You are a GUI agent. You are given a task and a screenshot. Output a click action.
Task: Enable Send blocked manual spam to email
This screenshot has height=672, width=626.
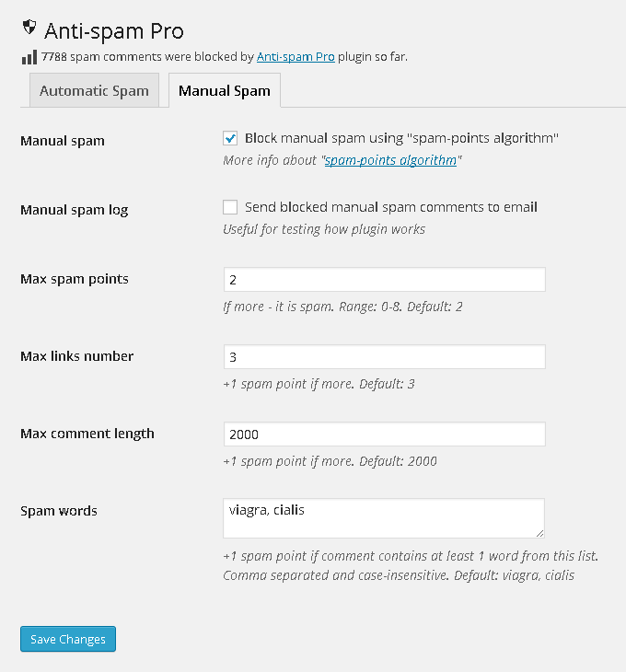(230, 207)
